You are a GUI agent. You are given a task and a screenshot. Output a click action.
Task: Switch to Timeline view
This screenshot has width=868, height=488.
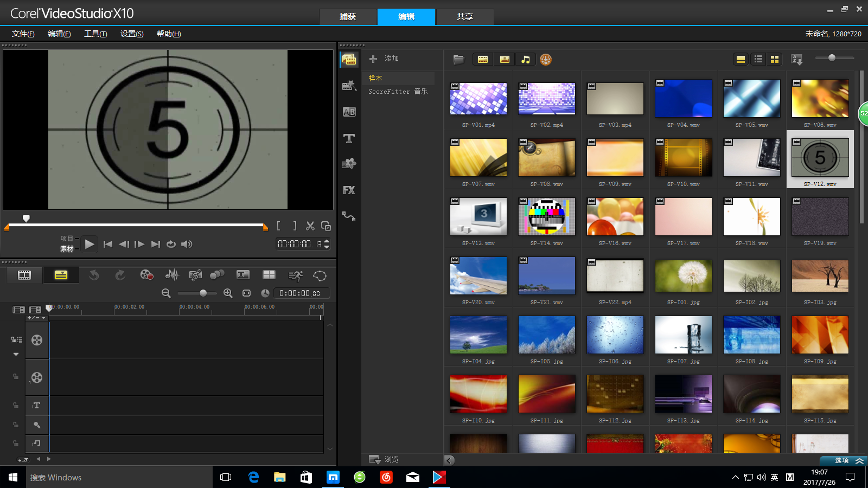pyautogui.click(x=61, y=275)
